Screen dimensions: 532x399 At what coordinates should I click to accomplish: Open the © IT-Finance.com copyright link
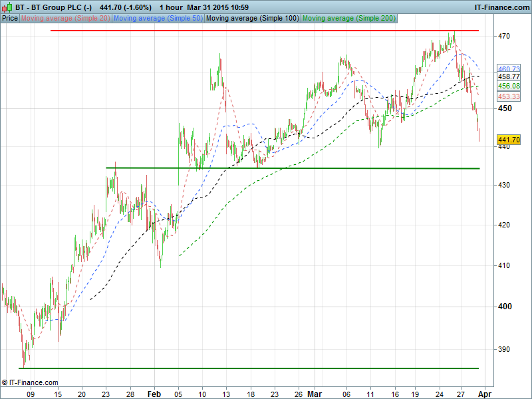coord(30,382)
